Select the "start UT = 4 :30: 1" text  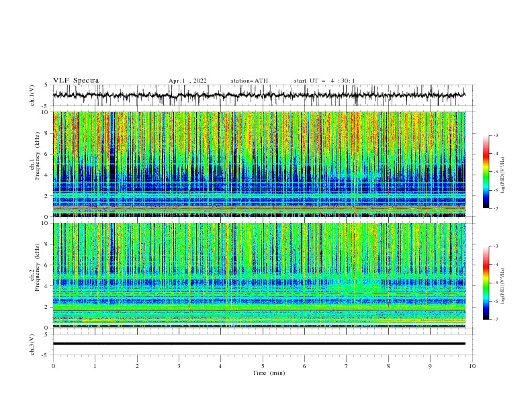click(324, 81)
